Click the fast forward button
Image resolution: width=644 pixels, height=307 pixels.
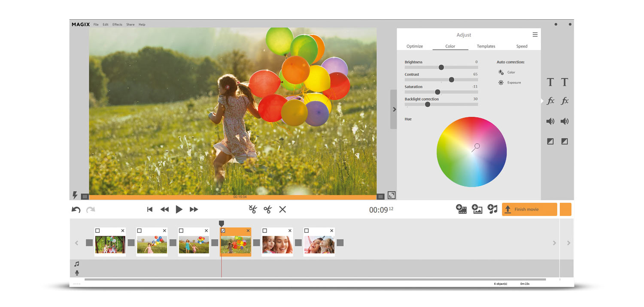tap(194, 209)
